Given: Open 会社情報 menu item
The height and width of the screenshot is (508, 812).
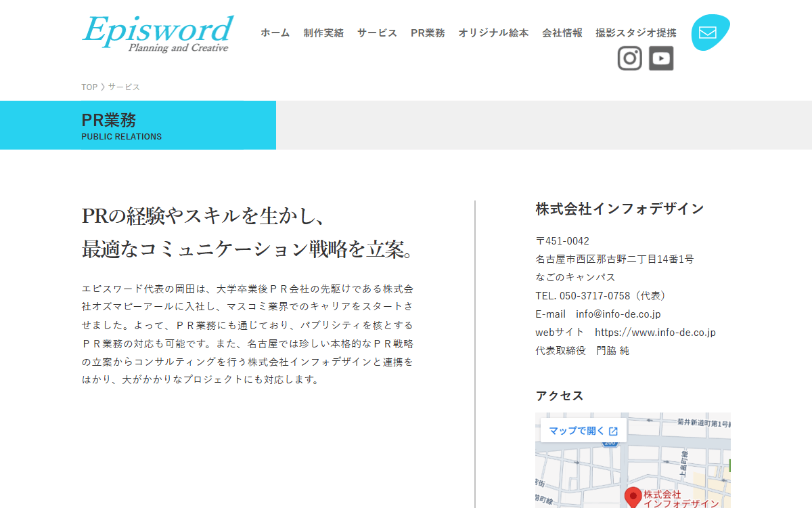Looking at the screenshot, I should point(562,33).
